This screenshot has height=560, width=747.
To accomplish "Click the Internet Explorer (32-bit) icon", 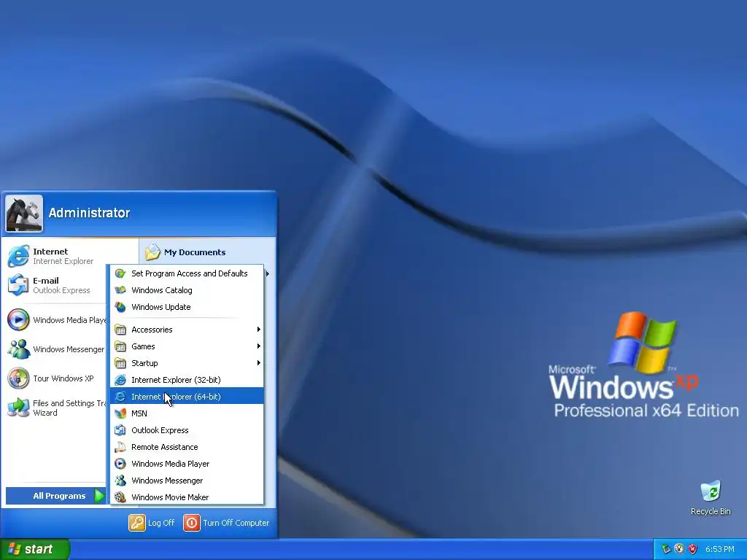I will pos(120,379).
